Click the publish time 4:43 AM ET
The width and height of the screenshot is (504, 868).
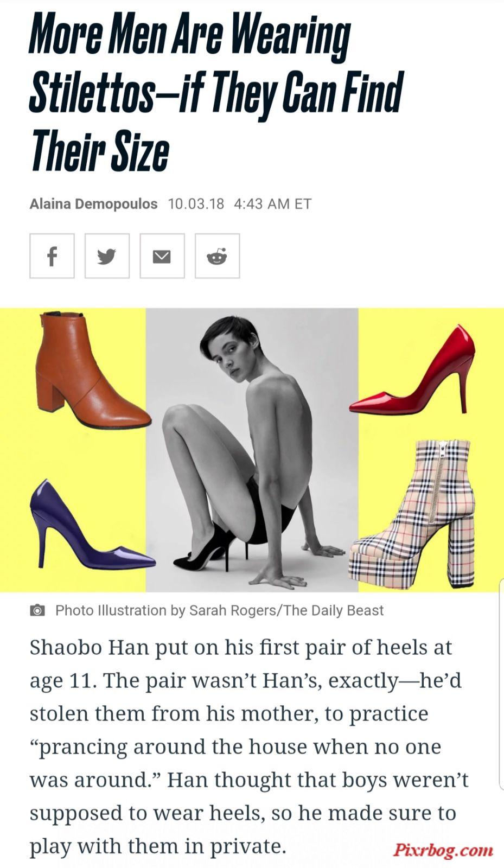coord(272,204)
